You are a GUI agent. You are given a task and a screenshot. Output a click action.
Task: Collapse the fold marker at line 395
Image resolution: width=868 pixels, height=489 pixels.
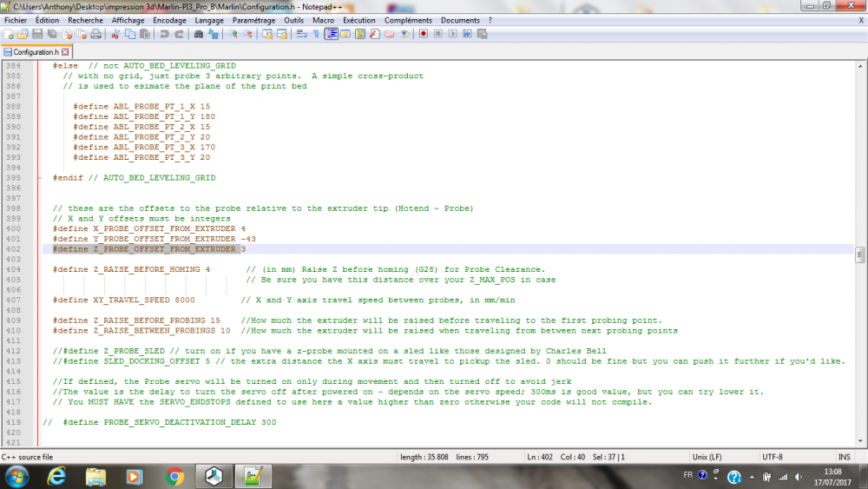click(40, 178)
